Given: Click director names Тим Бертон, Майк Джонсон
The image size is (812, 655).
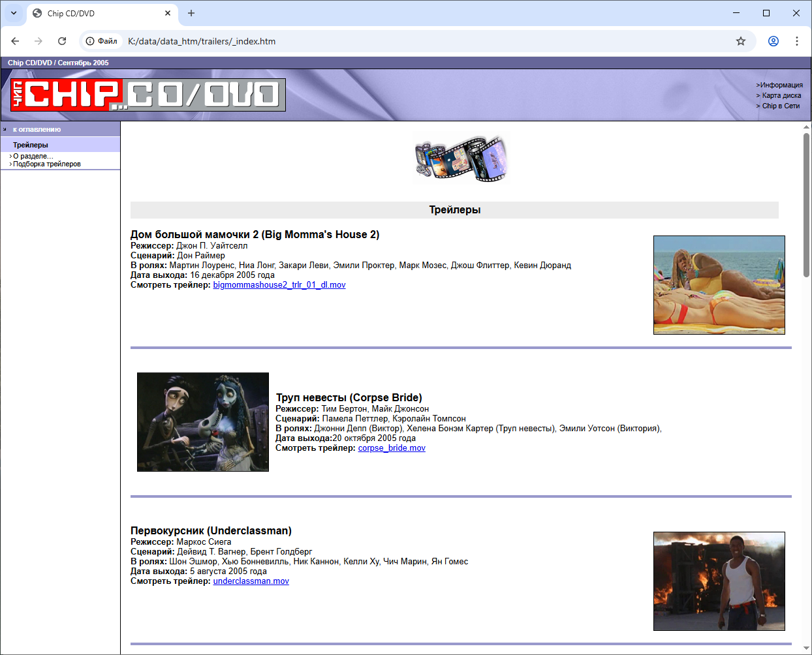Looking at the screenshot, I should tap(375, 409).
